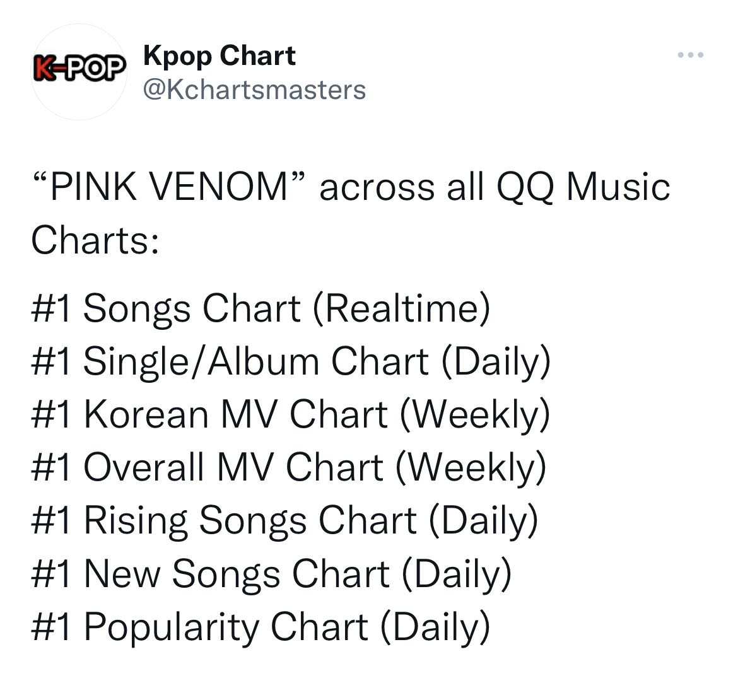Click the word "Rising" in the tweet
The image size is (738, 700).
click(x=136, y=522)
